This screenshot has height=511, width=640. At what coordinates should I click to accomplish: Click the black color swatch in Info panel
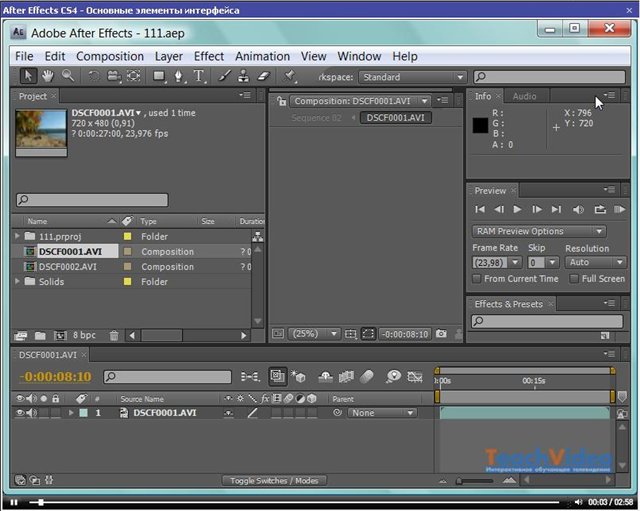click(481, 126)
